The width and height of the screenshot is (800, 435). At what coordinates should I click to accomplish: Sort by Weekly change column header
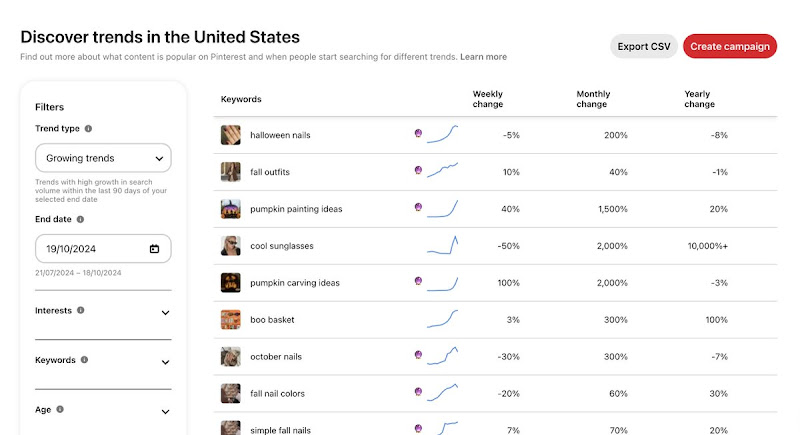point(488,99)
